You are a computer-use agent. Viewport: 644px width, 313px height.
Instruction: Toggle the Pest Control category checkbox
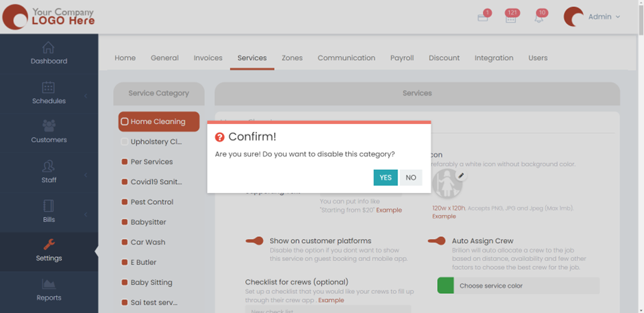(x=125, y=202)
